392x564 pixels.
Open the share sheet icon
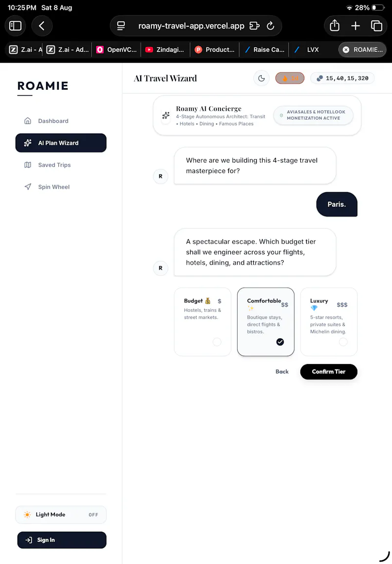[335, 26]
